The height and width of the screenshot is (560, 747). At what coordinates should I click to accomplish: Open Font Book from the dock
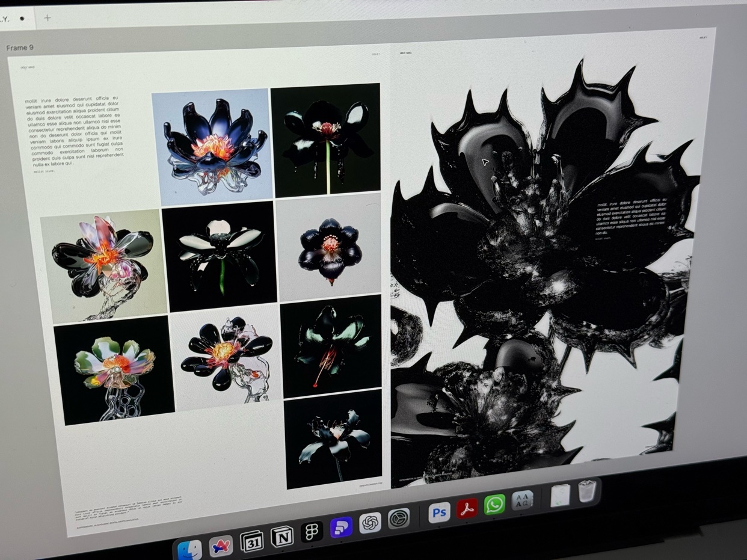(x=522, y=500)
